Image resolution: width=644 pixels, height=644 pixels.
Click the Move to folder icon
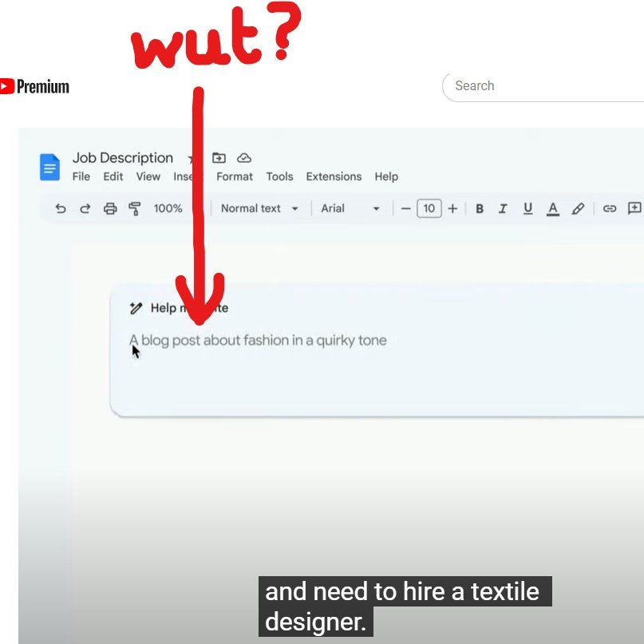219,158
